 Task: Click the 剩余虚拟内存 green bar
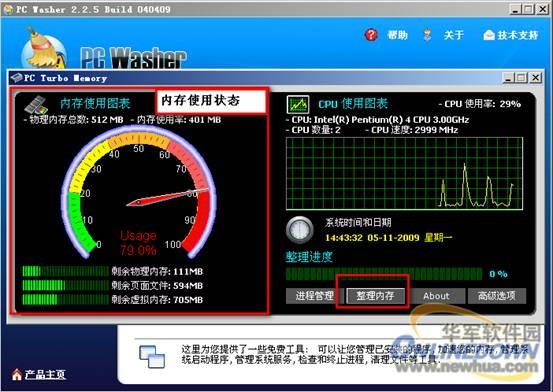pos(66,299)
